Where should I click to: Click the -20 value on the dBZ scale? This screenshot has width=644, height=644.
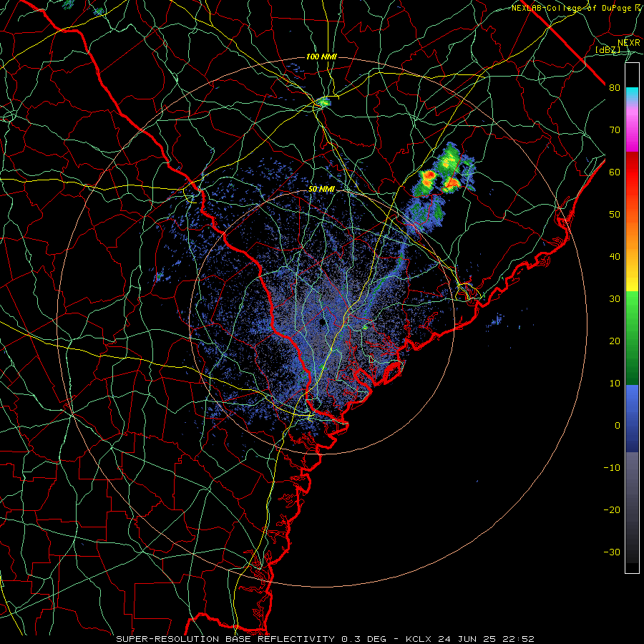point(612,510)
